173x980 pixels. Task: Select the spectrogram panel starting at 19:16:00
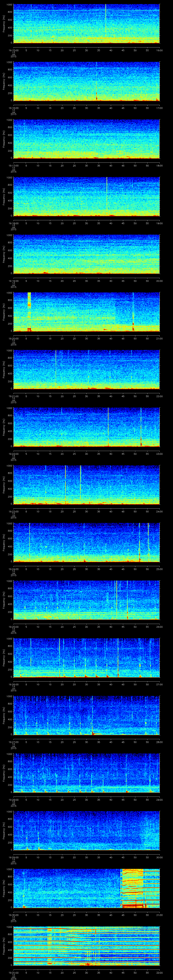tap(87, 81)
